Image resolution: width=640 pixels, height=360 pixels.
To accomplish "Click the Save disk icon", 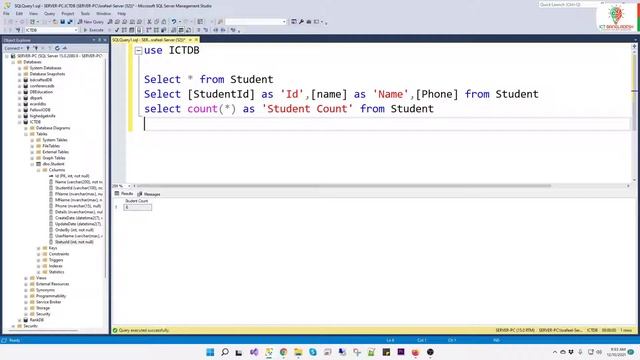I will pos(62,22).
